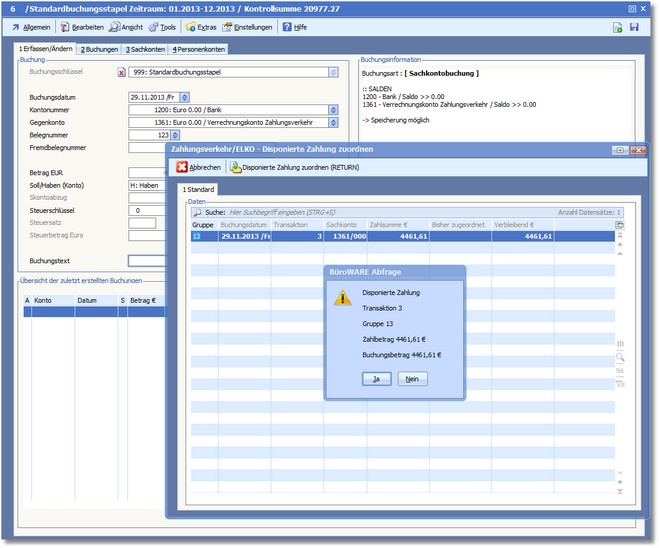Switch to the 2 Buchungen tab
This screenshot has height=548, width=659.
[x=98, y=49]
